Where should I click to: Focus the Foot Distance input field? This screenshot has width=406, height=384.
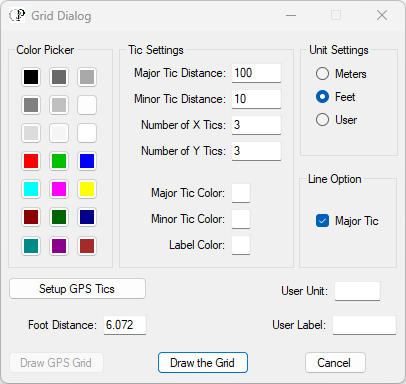point(125,325)
